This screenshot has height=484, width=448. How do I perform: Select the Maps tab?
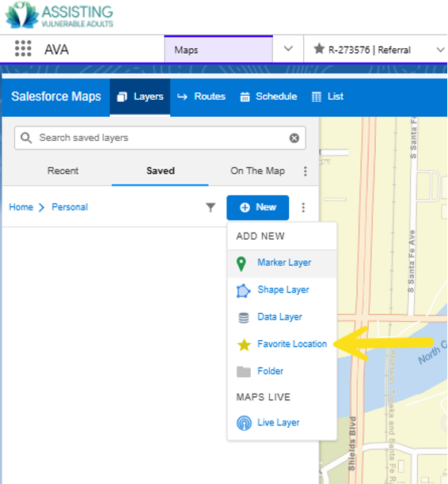(x=218, y=49)
